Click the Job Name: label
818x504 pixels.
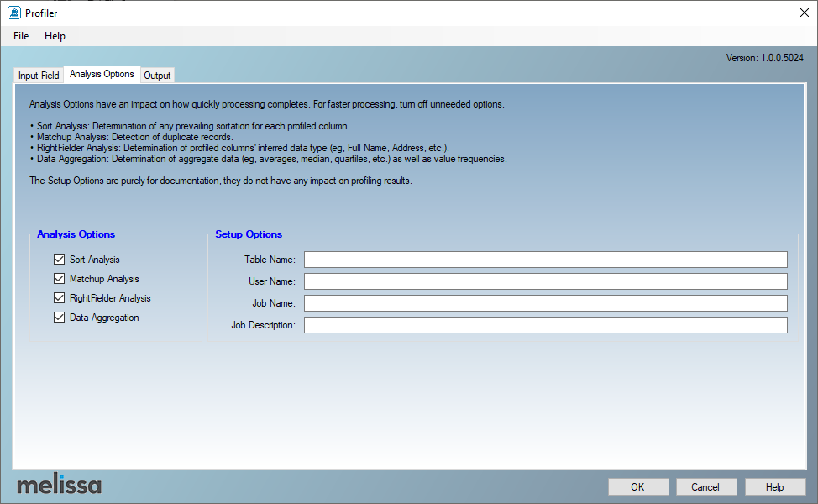coord(274,303)
